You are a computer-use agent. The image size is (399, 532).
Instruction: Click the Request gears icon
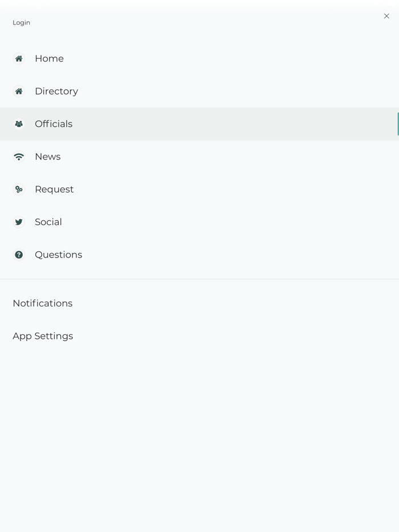click(19, 189)
